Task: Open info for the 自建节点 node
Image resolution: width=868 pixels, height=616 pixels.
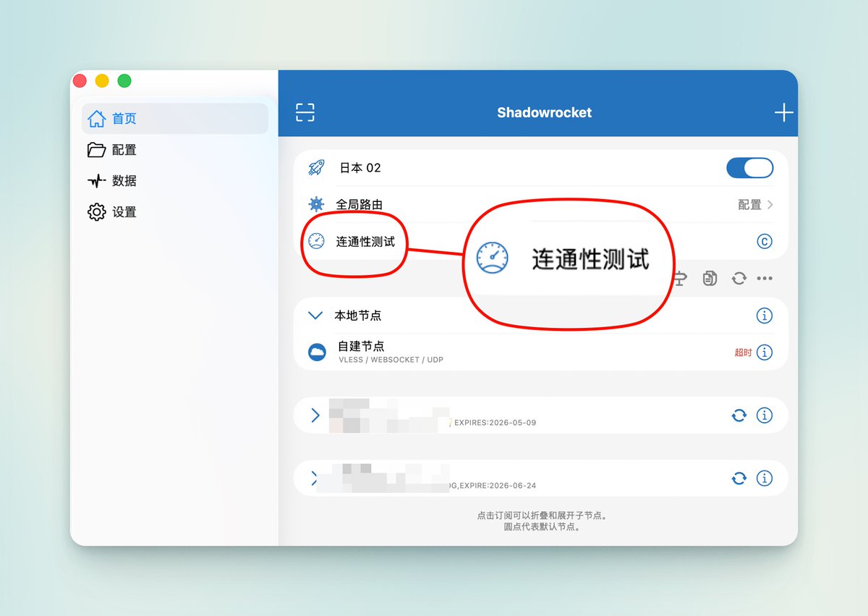Action: point(764,353)
